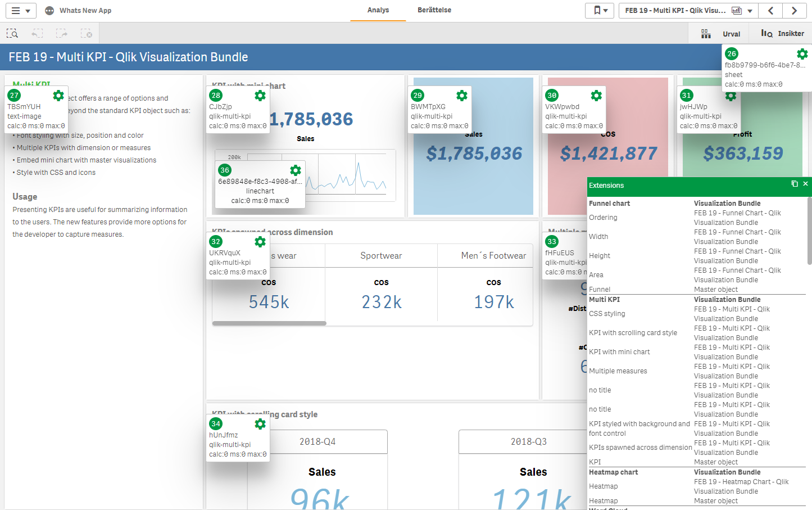Click the Men´s Footwear KPI column
812x510 pixels.
tap(486, 283)
